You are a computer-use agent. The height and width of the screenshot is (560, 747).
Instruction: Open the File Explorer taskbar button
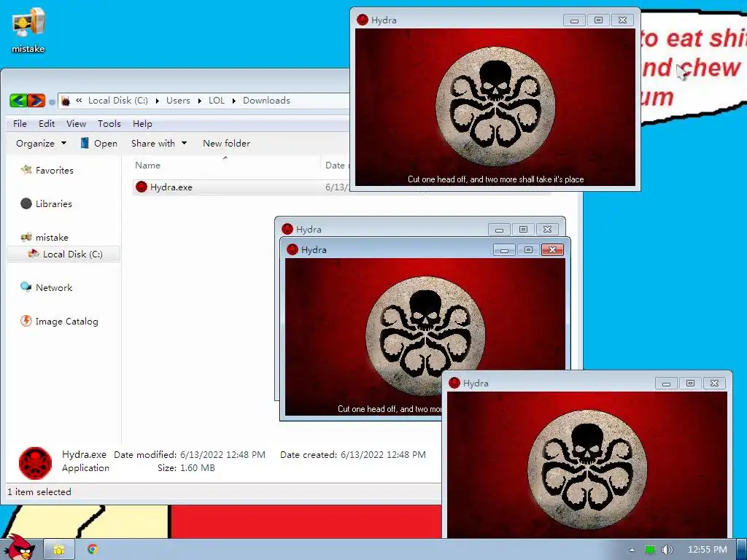pos(59,550)
